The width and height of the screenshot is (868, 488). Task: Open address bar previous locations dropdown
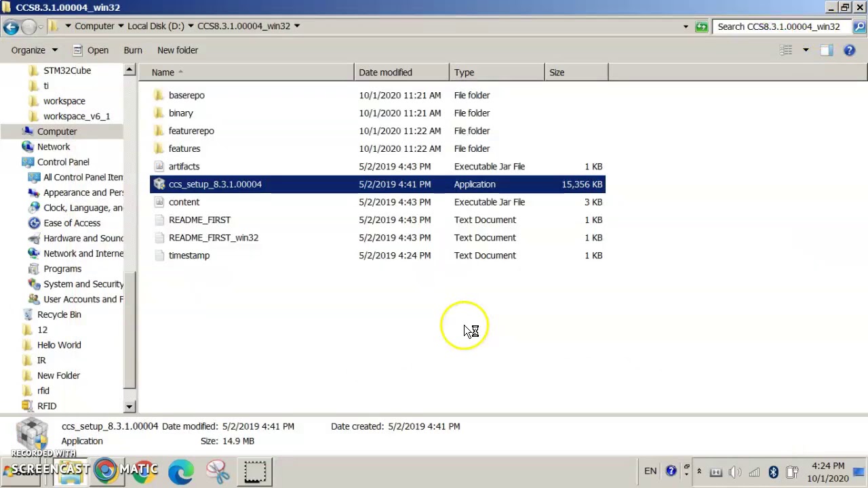pyautogui.click(x=686, y=26)
